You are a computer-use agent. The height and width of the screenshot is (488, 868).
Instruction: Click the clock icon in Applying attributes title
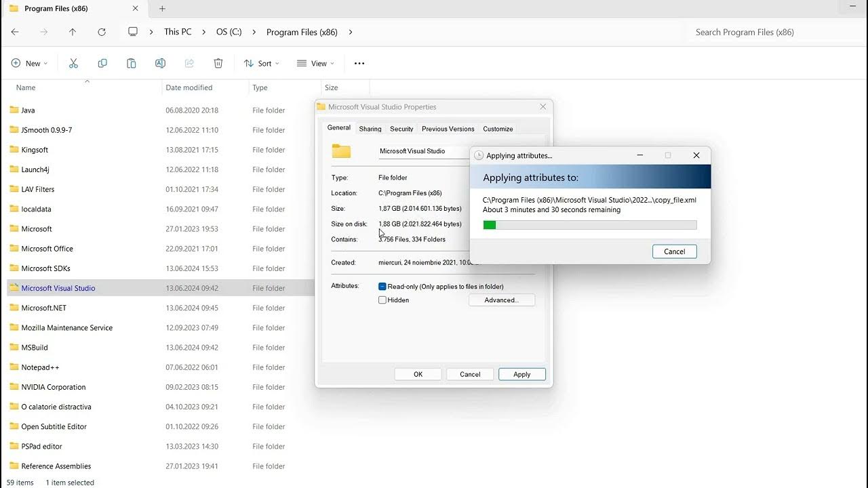(479, 155)
